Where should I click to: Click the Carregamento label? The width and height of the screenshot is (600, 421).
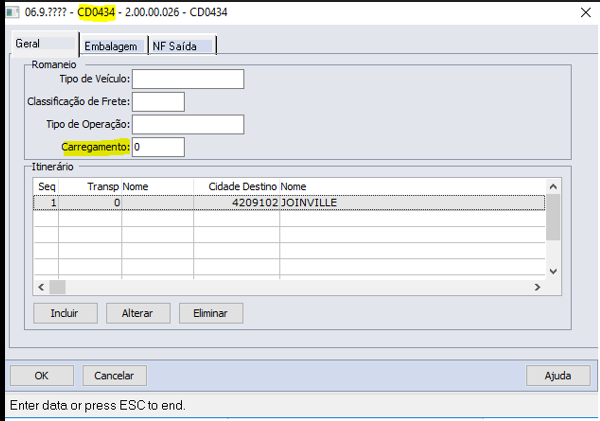pyautogui.click(x=96, y=147)
